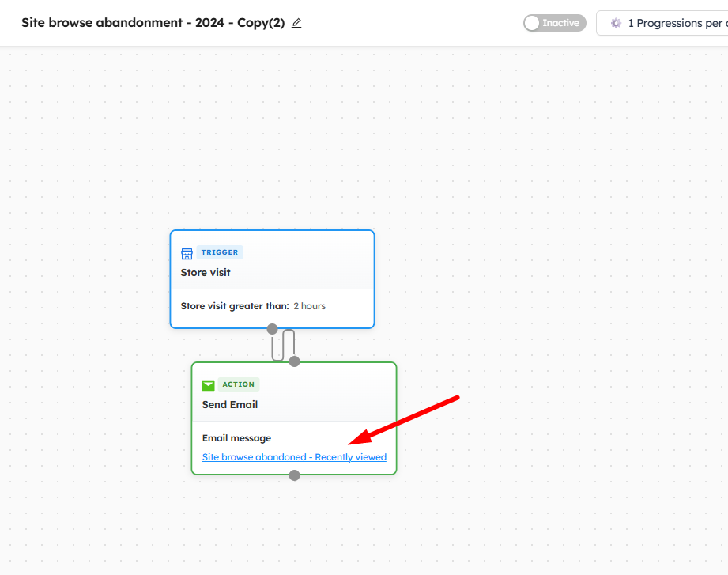Select the Store visit trigger title

(x=206, y=273)
